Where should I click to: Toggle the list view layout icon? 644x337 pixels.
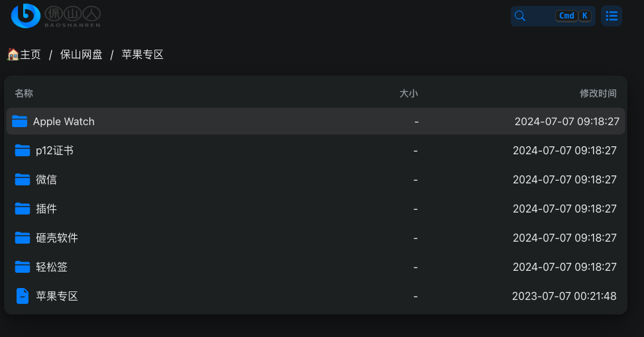click(x=611, y=16)
